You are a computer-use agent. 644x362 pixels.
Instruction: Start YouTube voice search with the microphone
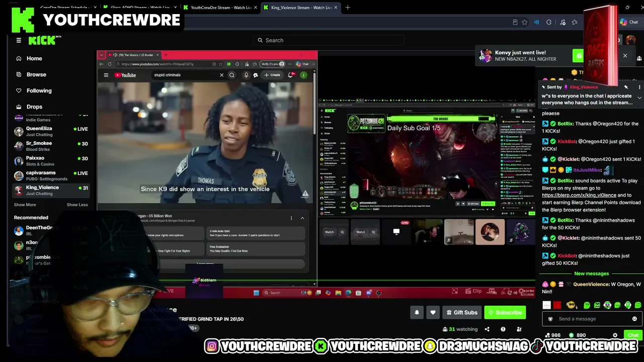click(x=246, y=75)
